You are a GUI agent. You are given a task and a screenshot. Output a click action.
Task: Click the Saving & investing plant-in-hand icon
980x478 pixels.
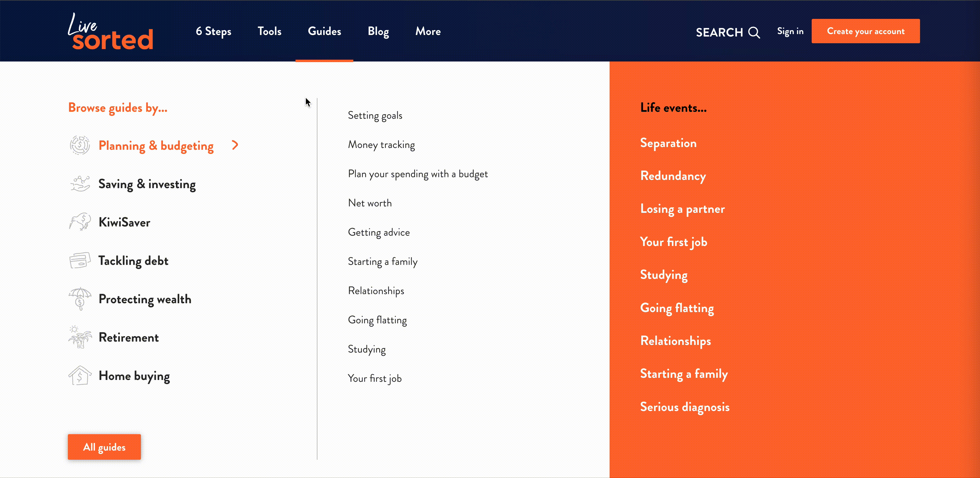pos(79,184)
